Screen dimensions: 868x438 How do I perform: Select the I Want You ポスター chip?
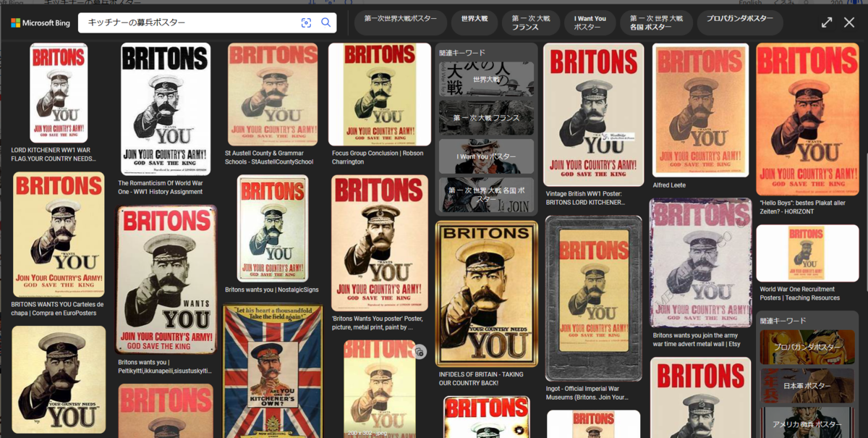pyautogui.click(x=590, y=23)
